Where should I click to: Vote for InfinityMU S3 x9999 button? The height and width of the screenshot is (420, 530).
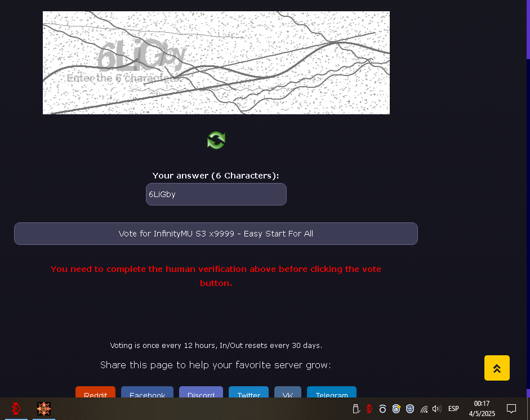[216, 234]
